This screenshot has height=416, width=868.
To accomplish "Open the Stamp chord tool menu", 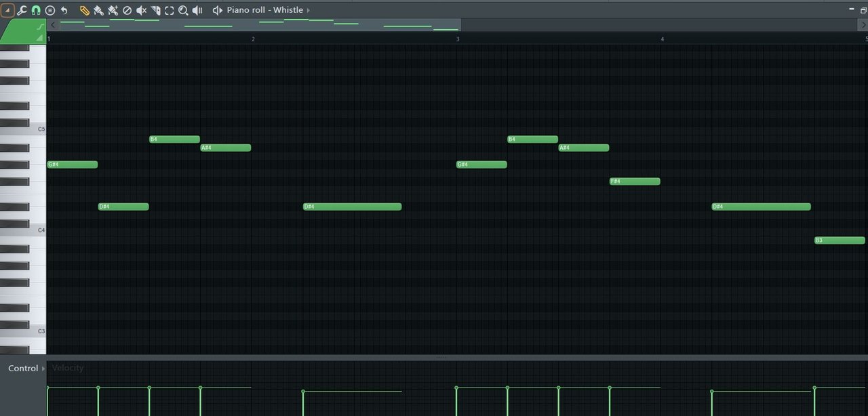I will (50, 10).
